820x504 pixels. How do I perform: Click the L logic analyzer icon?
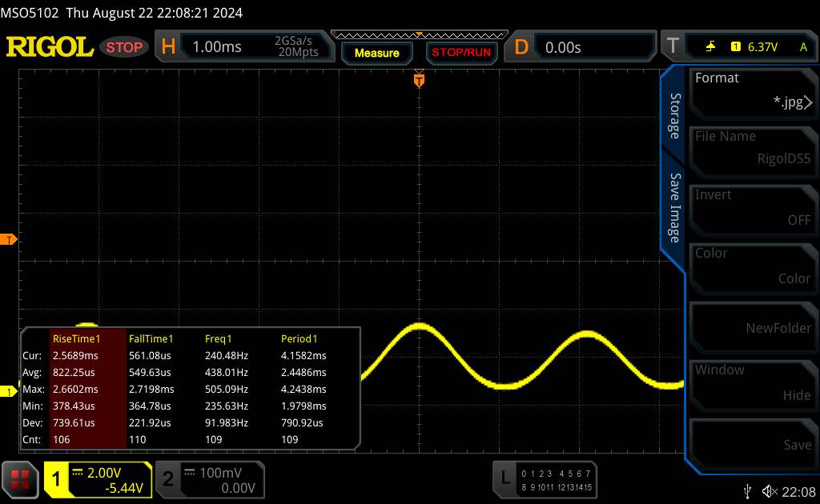pyautogui.click(x=505, y=478)
